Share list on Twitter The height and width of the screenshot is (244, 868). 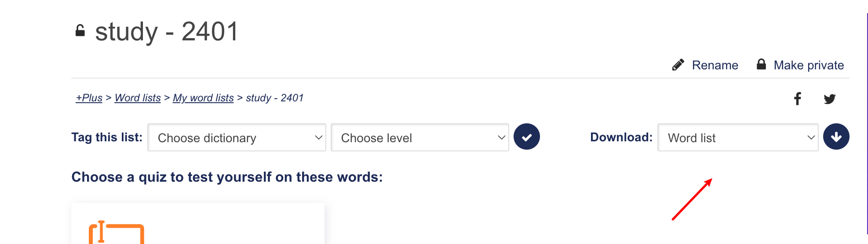click(x=830, y=99)
